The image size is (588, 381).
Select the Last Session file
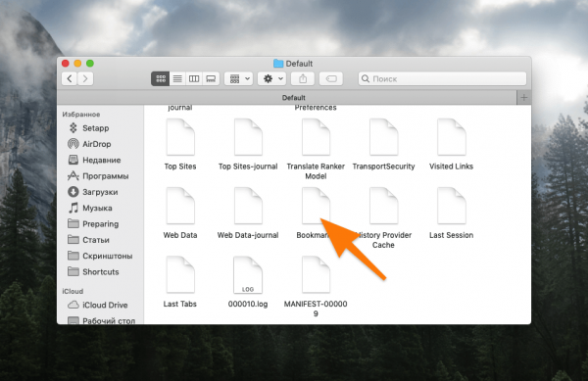click(451, 213)
